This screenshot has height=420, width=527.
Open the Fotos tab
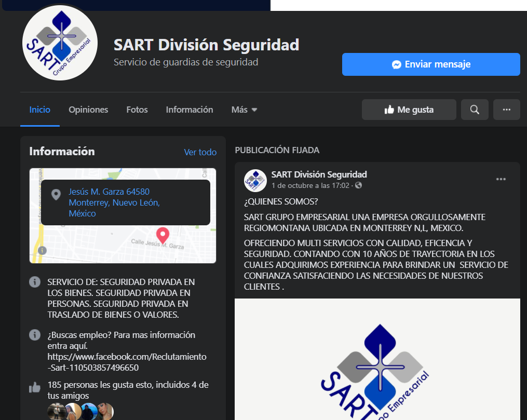[137, 110]
